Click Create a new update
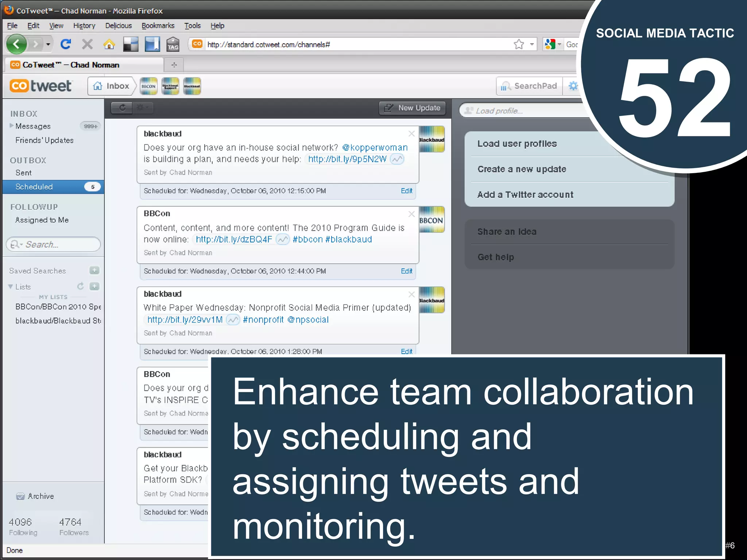Image resolution: width=747 pixels, height=560 pixels. [x=522, y=169]
